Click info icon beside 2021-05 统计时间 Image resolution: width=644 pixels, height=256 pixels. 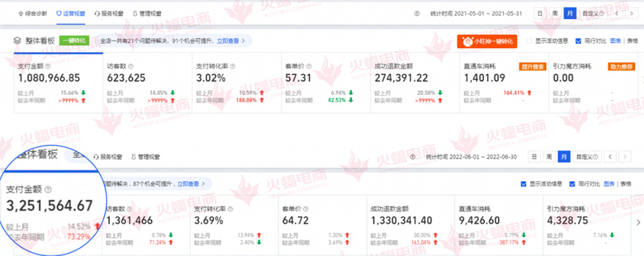(417, 13)
